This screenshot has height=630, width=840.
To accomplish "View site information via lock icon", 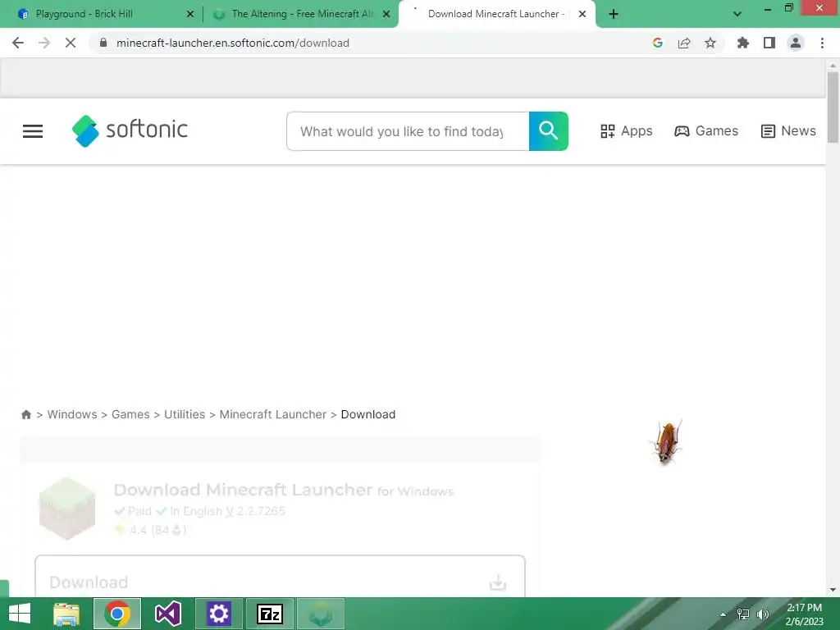I will [x=103, y=43].
